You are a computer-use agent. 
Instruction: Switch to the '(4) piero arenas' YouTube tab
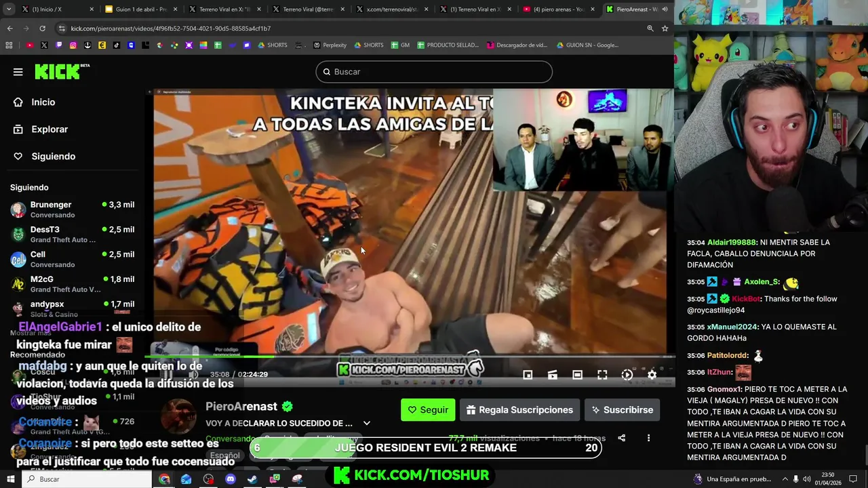559,9
